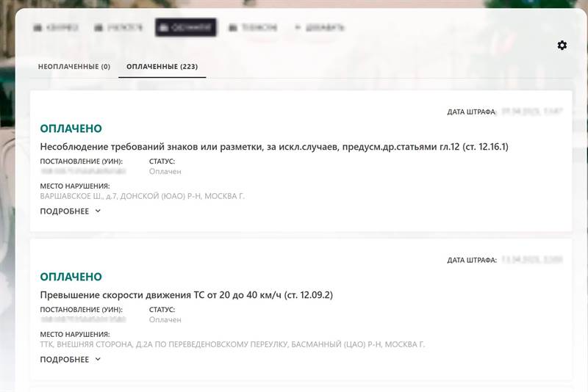
Task: Click the blurred date of first fine
Action: coord(532,112)
